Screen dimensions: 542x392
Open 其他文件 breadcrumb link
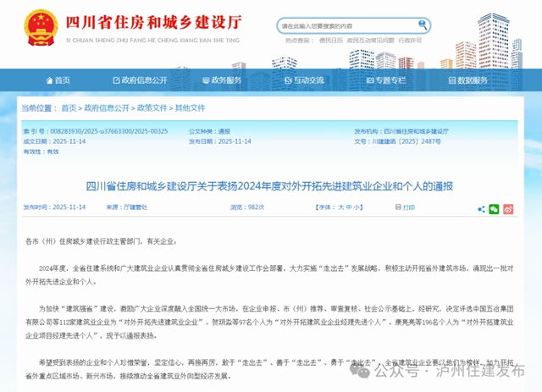(190, 108)
